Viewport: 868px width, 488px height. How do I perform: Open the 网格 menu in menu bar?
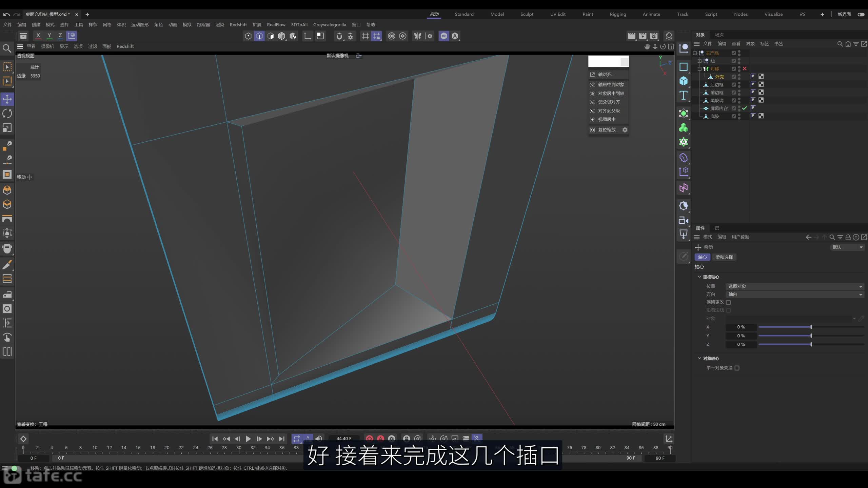(107, 25)
